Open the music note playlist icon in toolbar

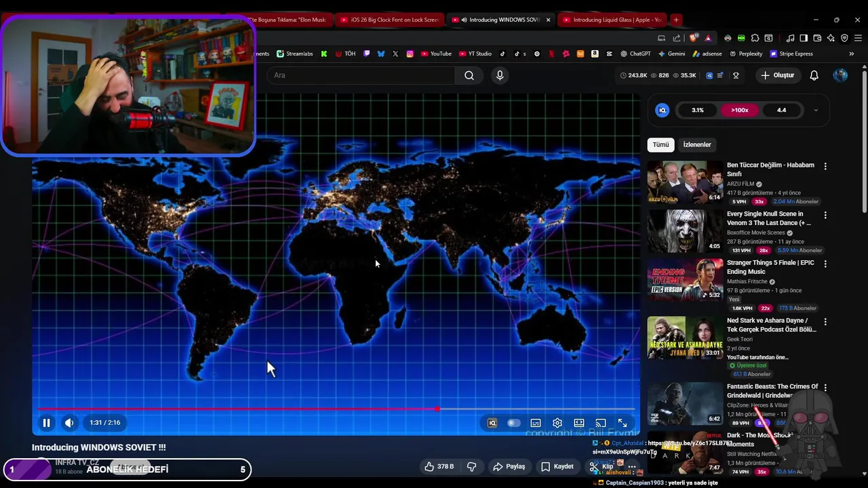pos(790,38)
